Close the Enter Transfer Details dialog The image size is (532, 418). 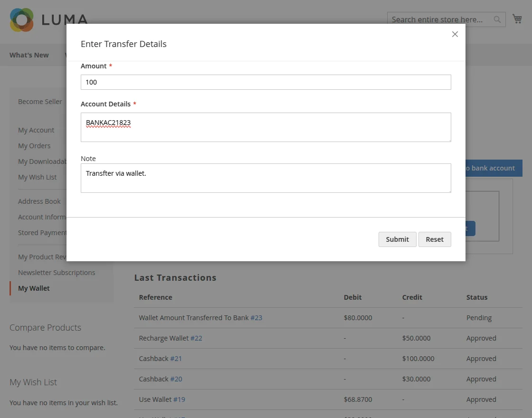pos(455,34)
